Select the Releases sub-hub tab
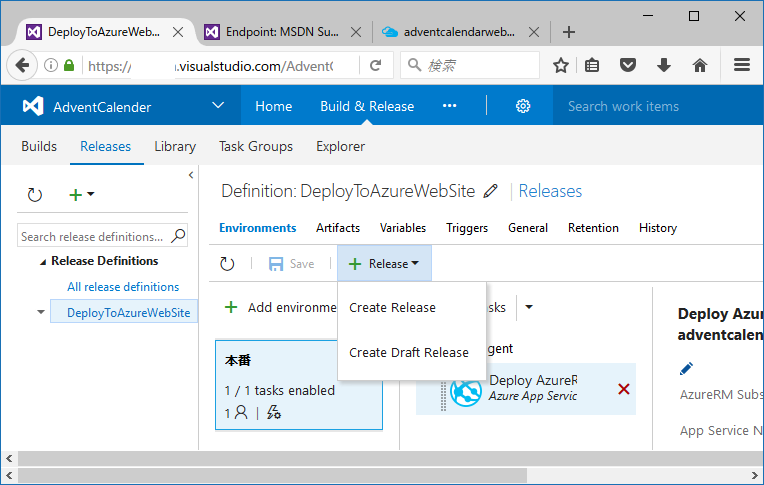Viewport: 764px width, 485px height. point(106,146)
